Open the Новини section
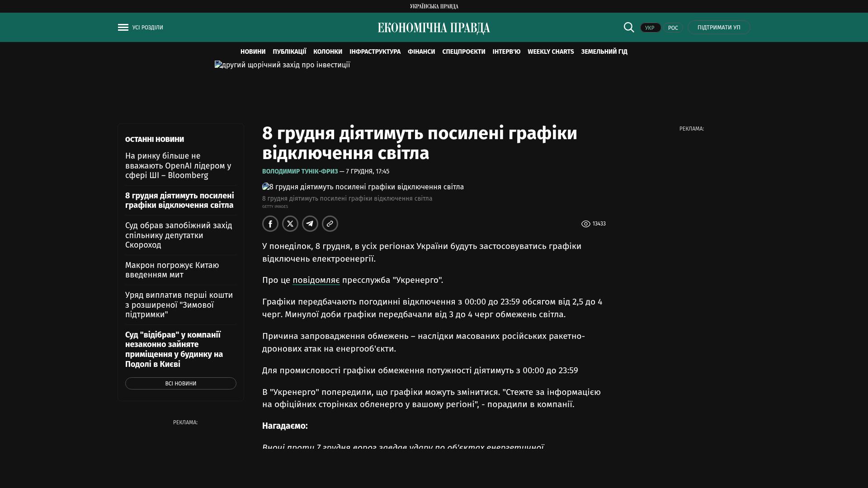 (253, 52)
